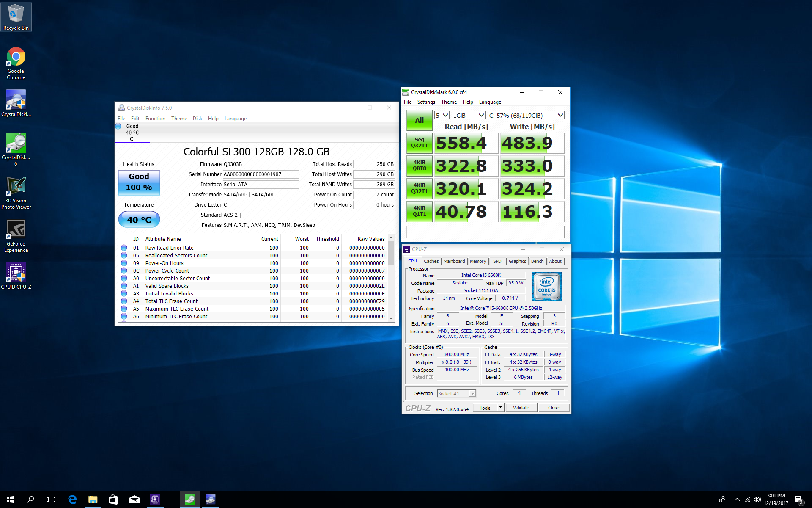812x508 pixels.
Task: Open File Explorer from the taskbar
Action: tap(93, 500)
